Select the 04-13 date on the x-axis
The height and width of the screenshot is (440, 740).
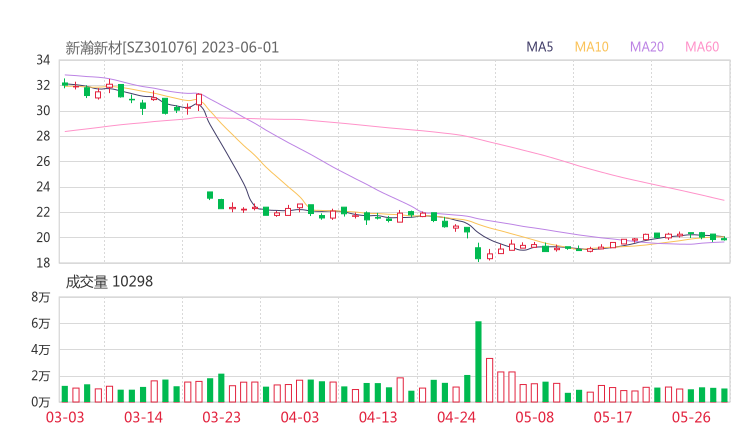(x=377, y=417)
